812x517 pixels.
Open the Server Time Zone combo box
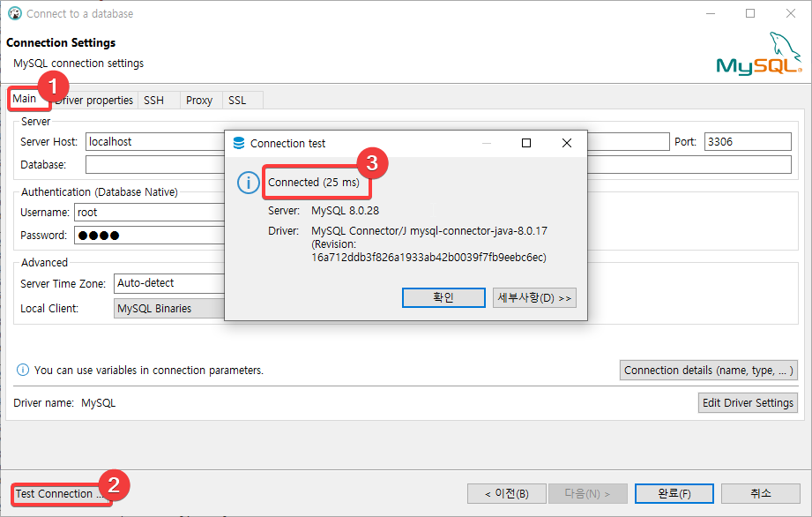click(169, 283)
